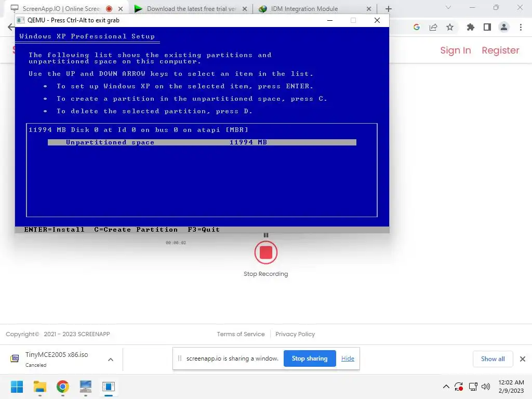The width and height of the screenshot is (532, 399).
Task: Click the C=Create Partition status text
Action: coord(136,229)
